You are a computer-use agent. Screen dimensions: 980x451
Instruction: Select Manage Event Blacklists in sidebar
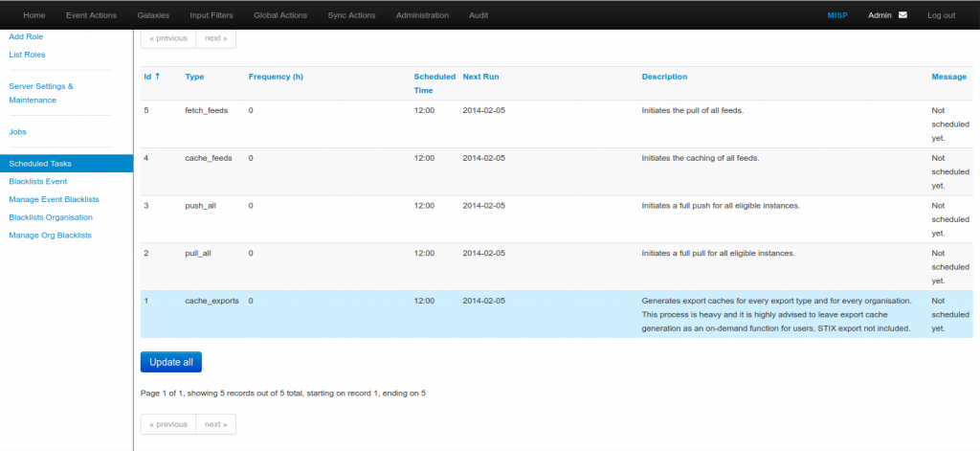(x=54, y=199)
